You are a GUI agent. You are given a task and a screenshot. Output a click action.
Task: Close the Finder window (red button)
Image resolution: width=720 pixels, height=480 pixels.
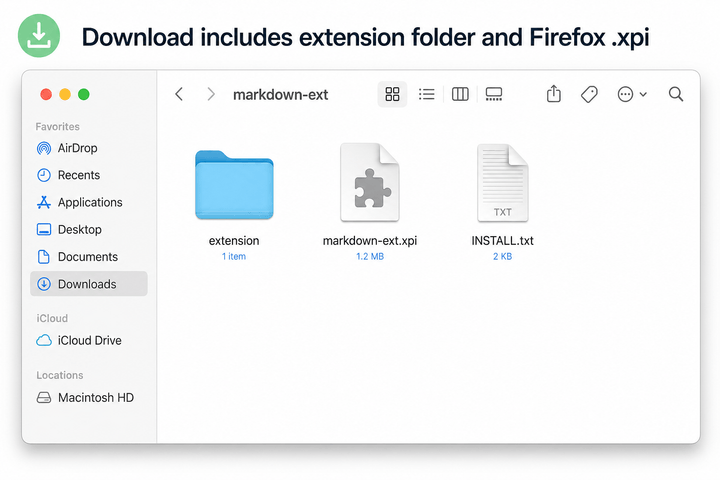(x=46, y=94)
